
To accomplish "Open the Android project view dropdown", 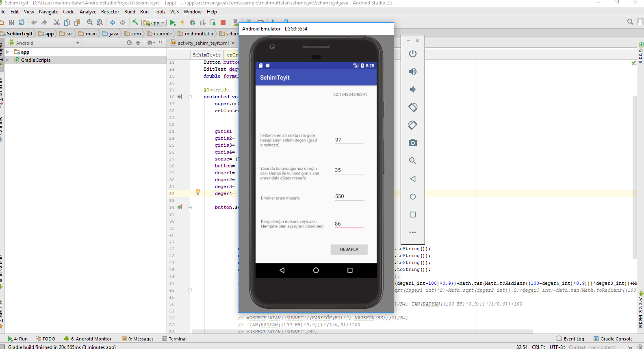I will pyautogui.click(x=44, y=43).
